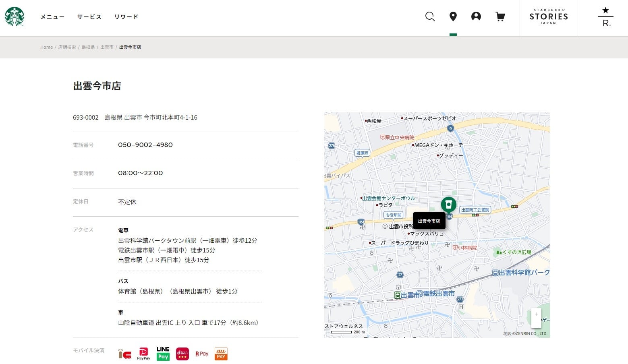Viewport: 628px width, 364px height.
Task: Go to 島根県 breadcrumb
Action: click(88, 47)
